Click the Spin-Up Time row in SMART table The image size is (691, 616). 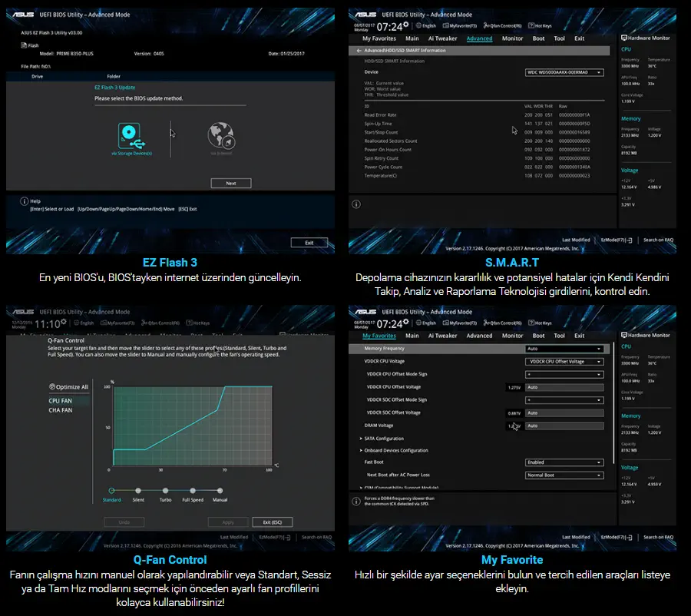478,124
